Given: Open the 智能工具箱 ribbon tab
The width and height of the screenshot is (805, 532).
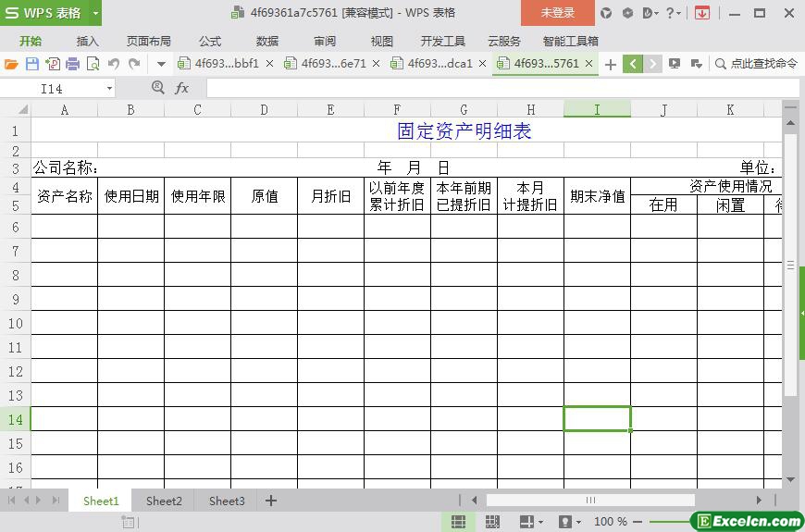Looking at the screenshot, I should (x=570, y=41).
